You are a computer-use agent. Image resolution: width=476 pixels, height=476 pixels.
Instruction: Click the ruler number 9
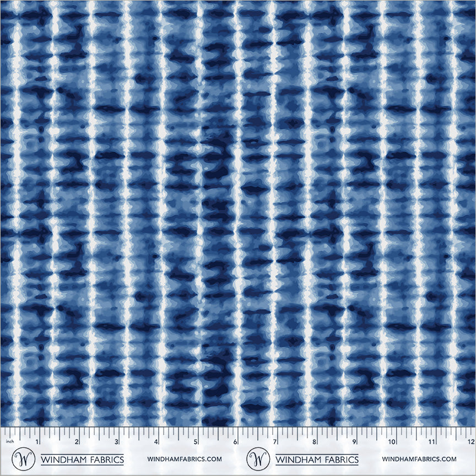pos(354,442)
